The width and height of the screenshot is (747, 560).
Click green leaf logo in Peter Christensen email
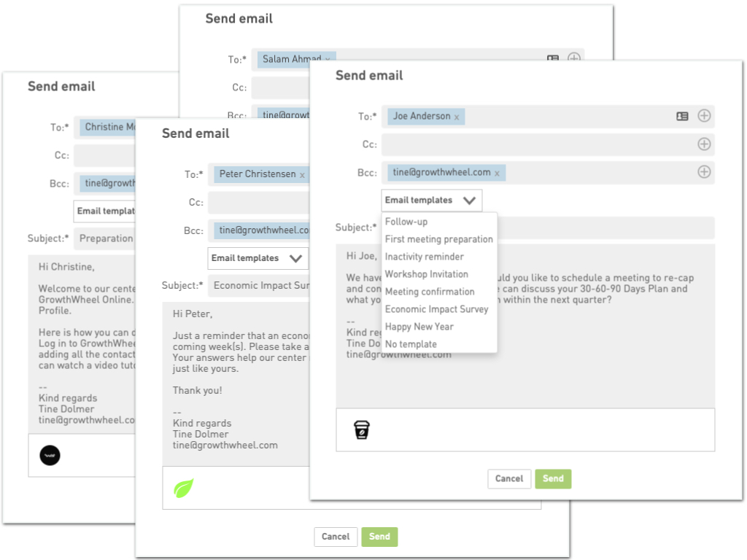point(183,488)
